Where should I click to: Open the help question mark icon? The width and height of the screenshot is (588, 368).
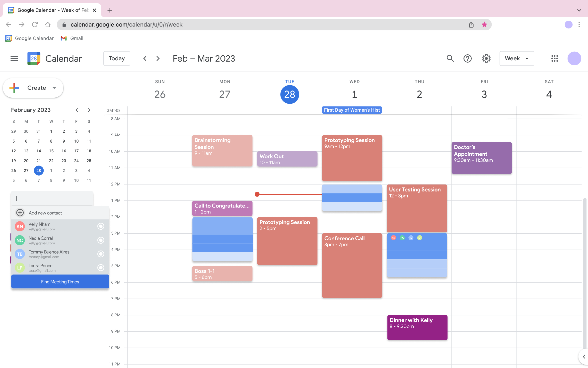[x=467, y=58]
